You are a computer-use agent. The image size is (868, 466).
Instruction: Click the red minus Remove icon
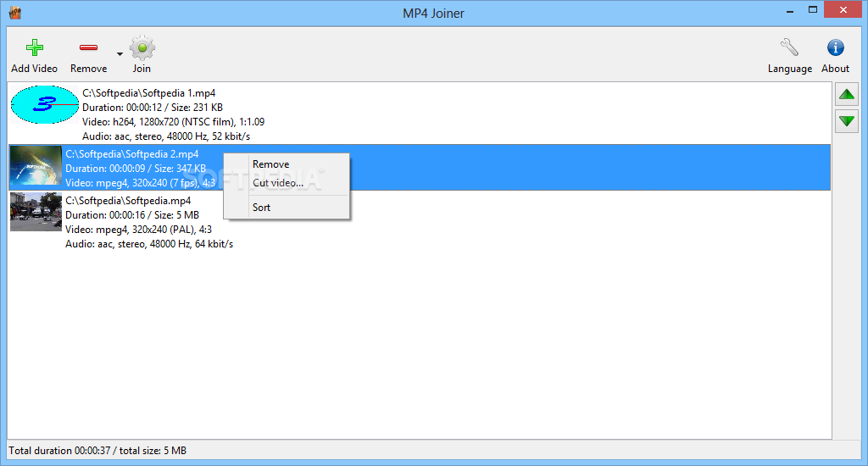pyautogui.click(x=88, y=47)
